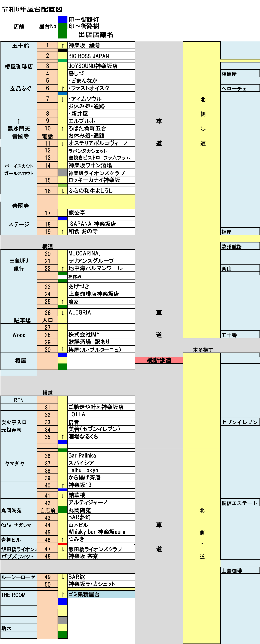
Task: Select the から揚げ斉唐 cell
Action: tap(101, 477)
